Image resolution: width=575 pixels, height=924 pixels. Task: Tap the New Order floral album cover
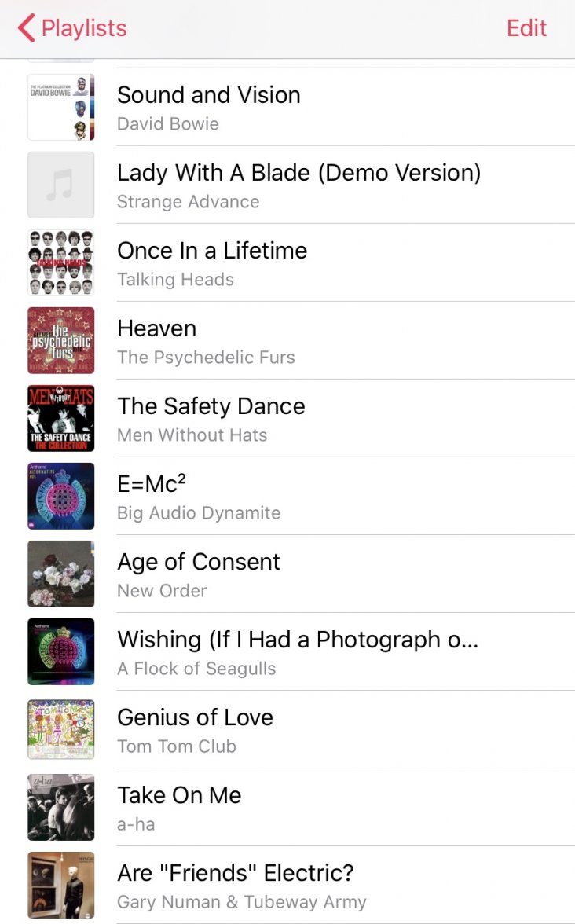[61, 574]
